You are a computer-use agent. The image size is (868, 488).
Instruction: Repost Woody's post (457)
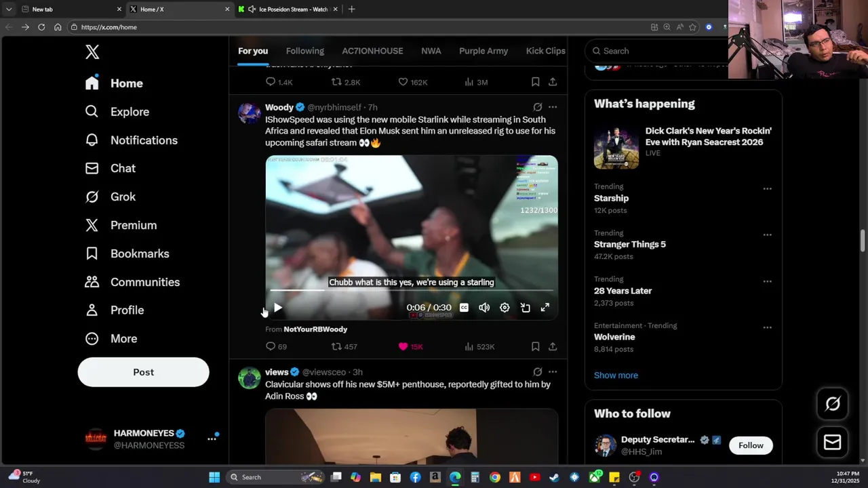tap(344, 346)
